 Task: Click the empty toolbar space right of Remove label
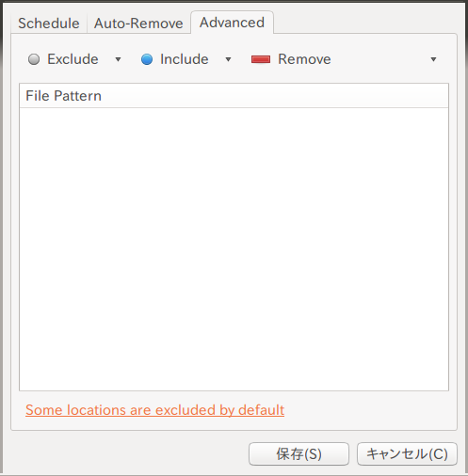pos(379,59)
